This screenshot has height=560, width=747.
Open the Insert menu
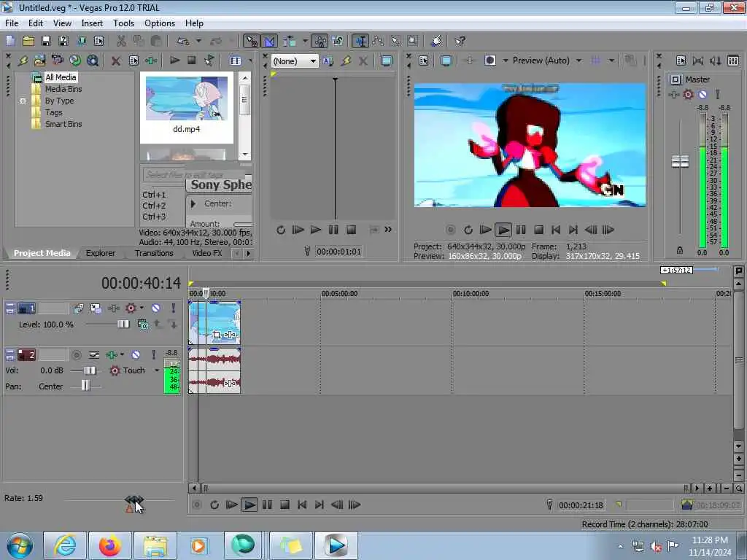point(92,23)
